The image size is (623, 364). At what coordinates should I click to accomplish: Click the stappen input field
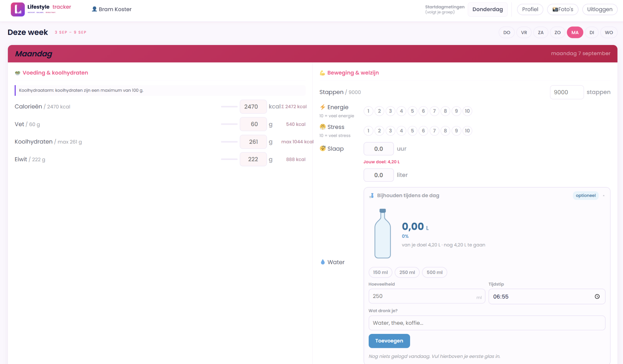tap(567, 92)
